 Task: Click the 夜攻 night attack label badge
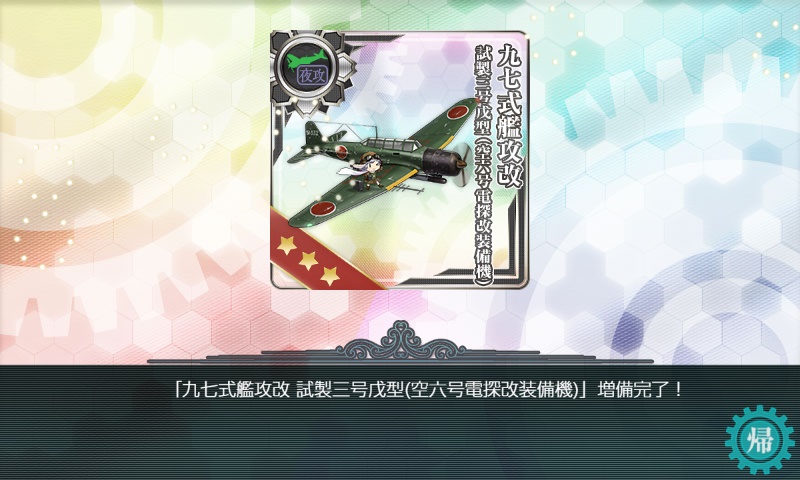coord(312,77)
